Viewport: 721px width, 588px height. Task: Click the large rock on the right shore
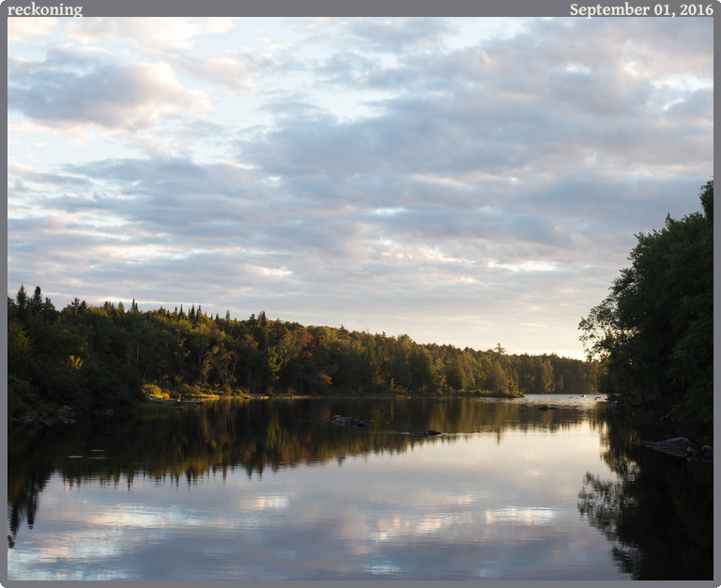[x=672, y=447]
